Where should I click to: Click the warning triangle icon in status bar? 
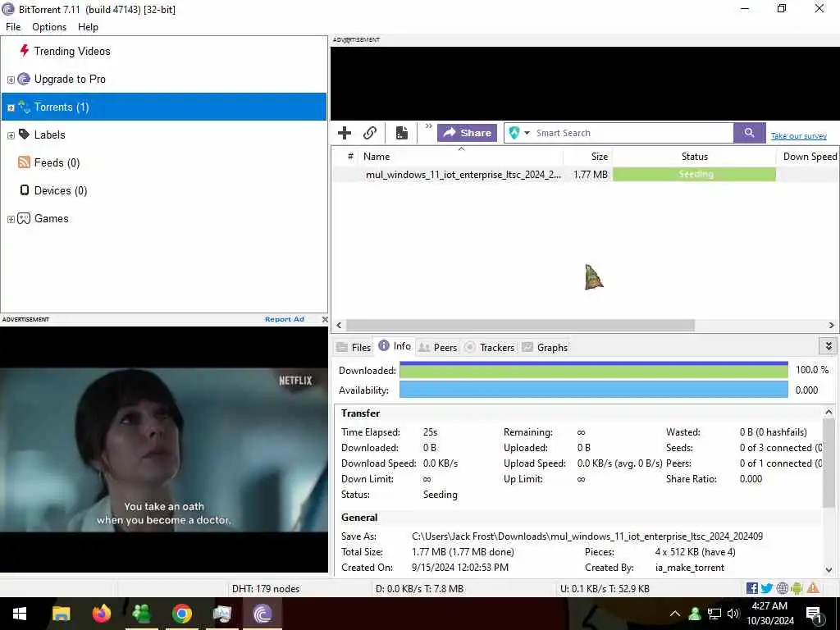click(813, 588)
